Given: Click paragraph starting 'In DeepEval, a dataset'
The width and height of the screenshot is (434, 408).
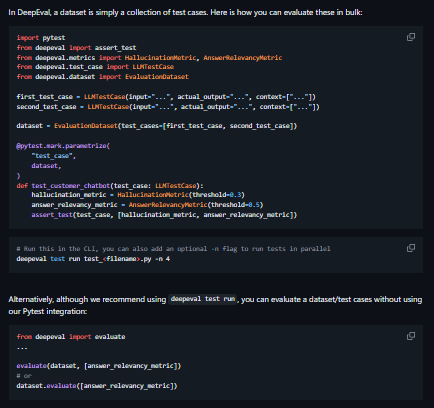Looking at the screenshot, I should click(x=185, y=12).
